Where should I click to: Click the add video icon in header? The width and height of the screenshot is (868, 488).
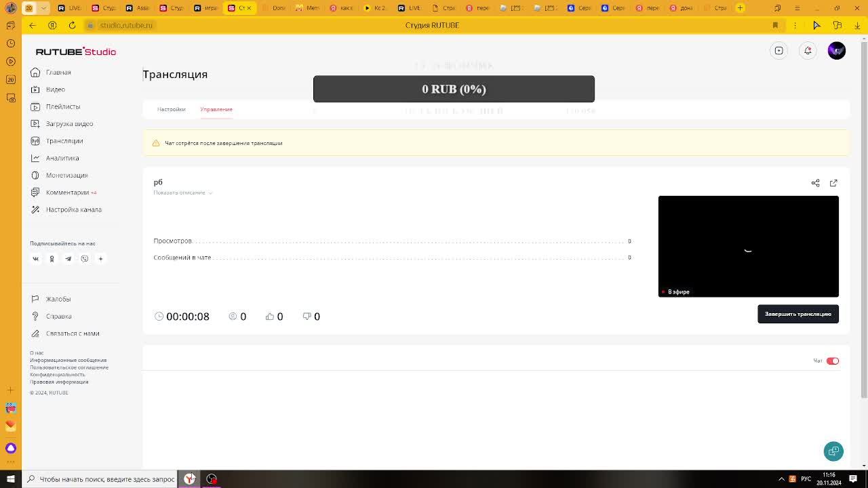click(x=779, y=51)
